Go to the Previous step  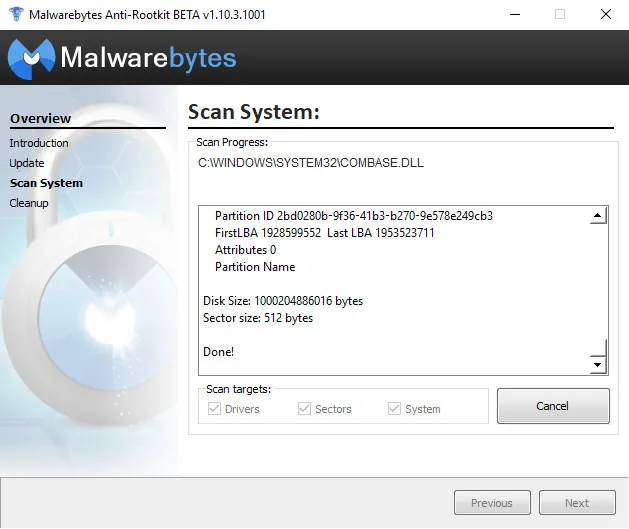(492, 503)
